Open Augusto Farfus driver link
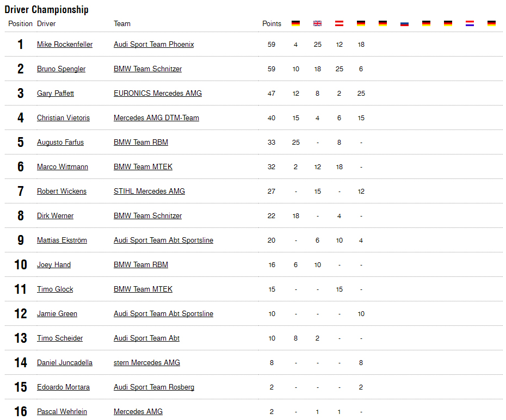Image resolution: width=506 pixels, height=420 pixels. 60,143
